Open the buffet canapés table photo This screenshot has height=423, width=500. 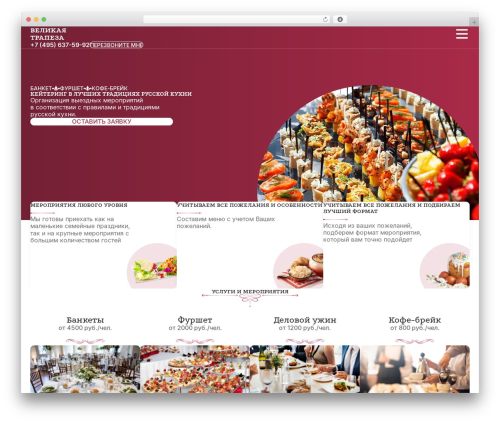(x=195, y=369)
